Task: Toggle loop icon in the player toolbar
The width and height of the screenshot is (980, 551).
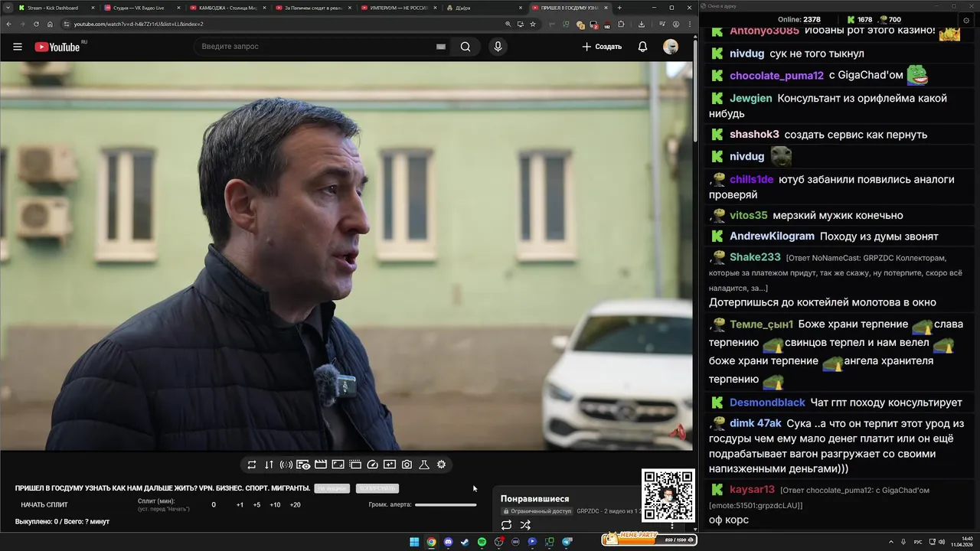Action: click(x=251, y=465)
